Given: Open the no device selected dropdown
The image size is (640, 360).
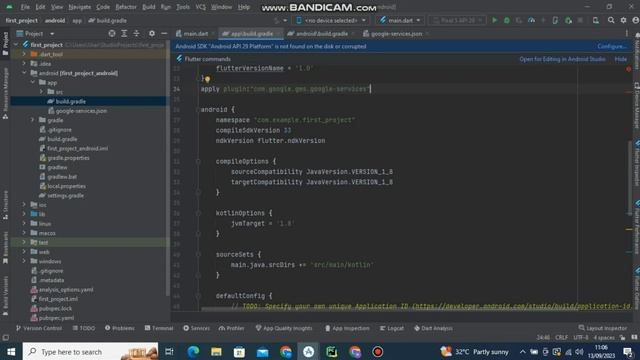Looking at the screenshot, I should 331,20.
